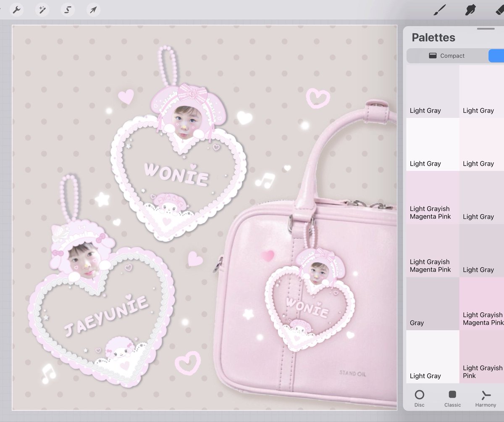Activate the Selection S-ribbon tool
Screen dimensions: 504x422
[68, 9]
